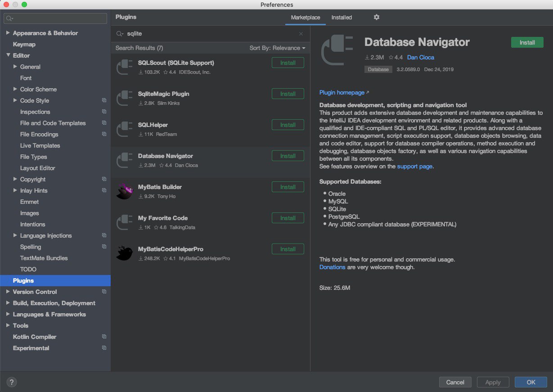This screenshot has width=553, height=392.
Task: Install the My Favorite Code plugin
Action: pos(288,218)
